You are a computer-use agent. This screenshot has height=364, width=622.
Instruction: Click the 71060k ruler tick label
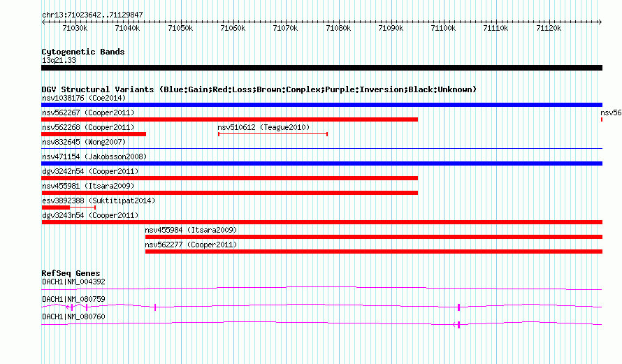point(233,28)
